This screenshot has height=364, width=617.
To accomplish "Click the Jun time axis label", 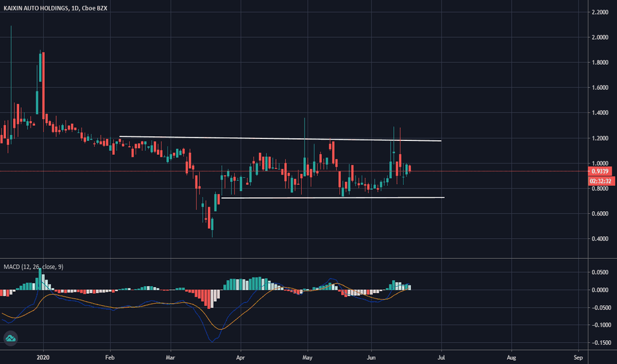I will coord(371,357).
